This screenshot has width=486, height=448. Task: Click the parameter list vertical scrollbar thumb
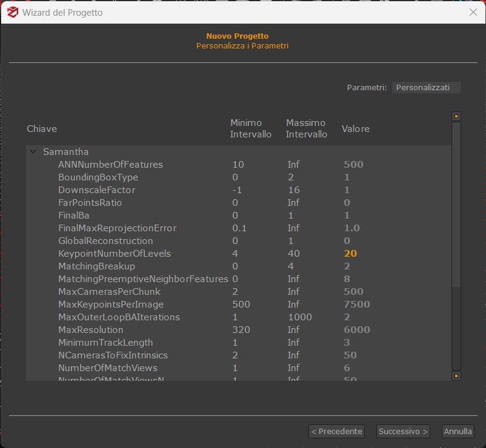pos(456,205)
